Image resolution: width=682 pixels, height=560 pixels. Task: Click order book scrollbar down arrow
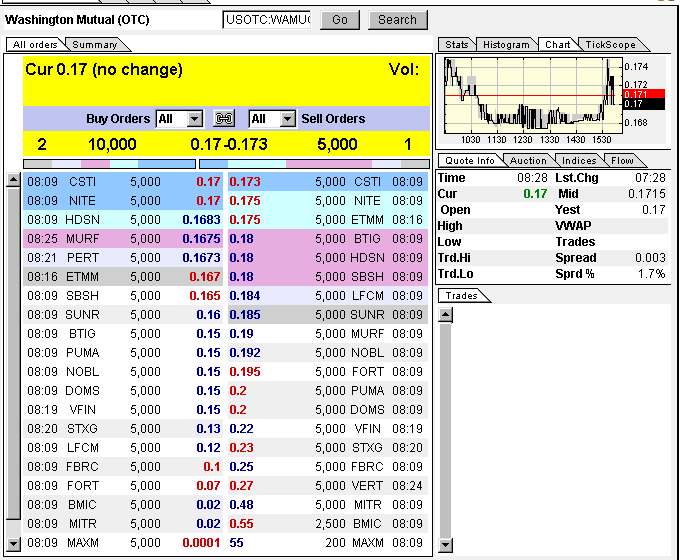(13, 543)
